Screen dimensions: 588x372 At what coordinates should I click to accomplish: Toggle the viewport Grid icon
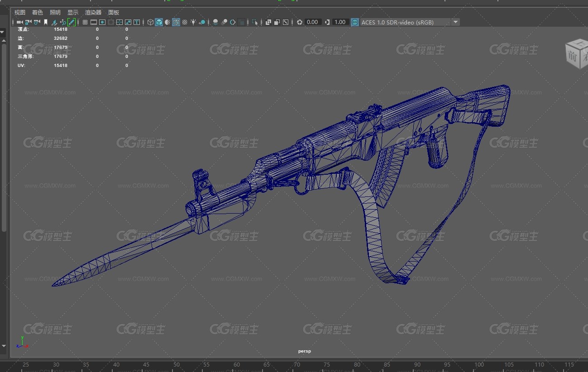pyautogui.click(x=85, y=22)
